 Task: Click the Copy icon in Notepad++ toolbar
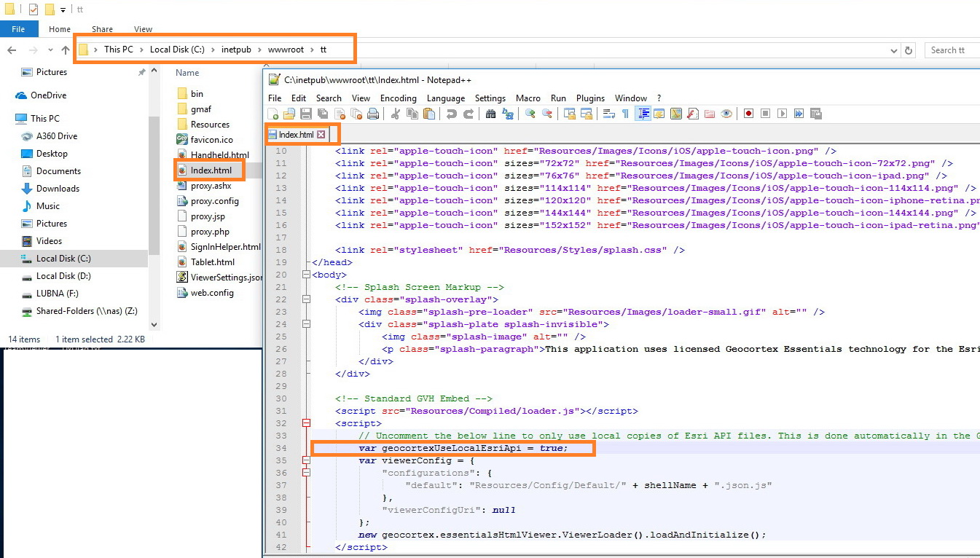coord(412,114)
